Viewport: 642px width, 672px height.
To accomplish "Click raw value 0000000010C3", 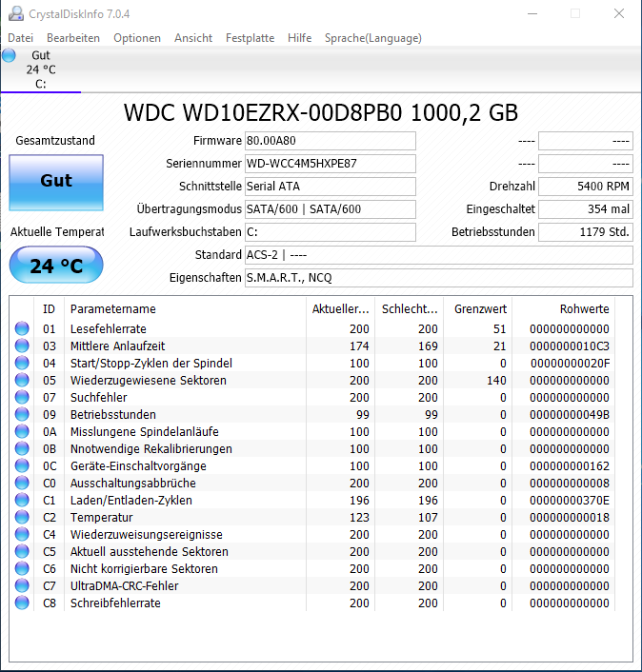I will (569, 346).
